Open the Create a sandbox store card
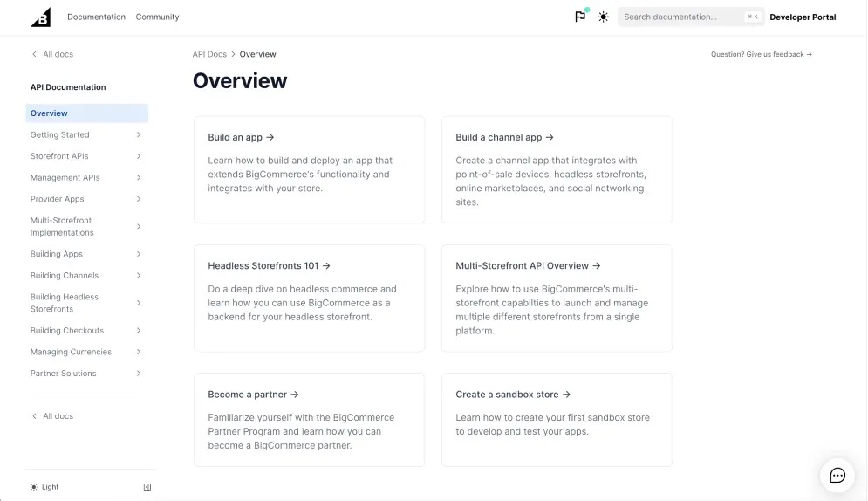868x501 pixels. pos(557,420)
